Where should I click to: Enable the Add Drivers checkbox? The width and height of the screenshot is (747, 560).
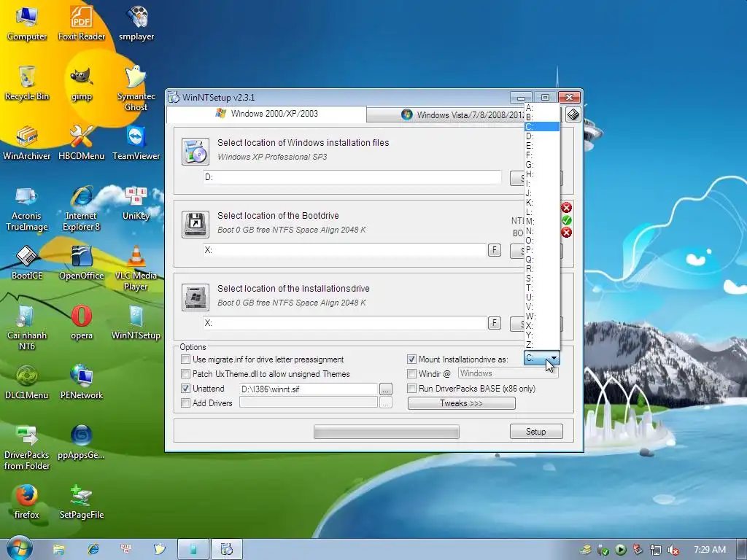(186, 402)
